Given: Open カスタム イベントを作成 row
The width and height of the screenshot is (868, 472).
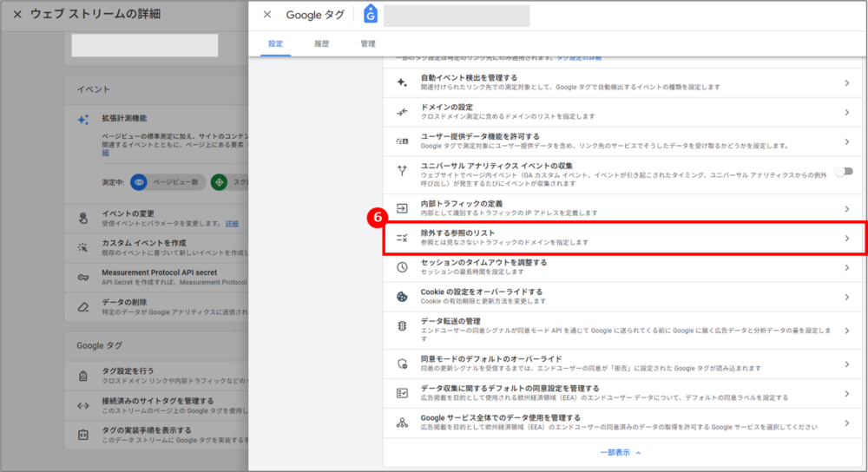Looking at the screenshot, I should pyautogui.click(x=156, y=248).
